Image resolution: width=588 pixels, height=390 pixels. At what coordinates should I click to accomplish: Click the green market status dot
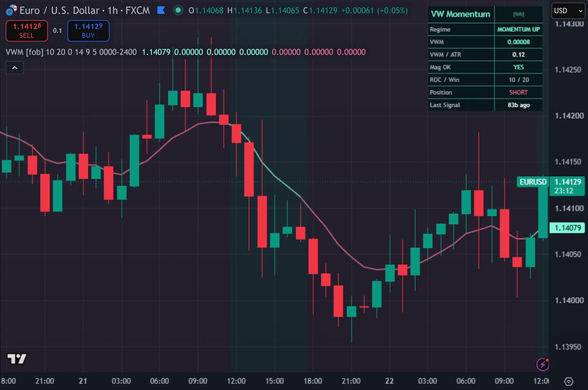tap(178, 10)
